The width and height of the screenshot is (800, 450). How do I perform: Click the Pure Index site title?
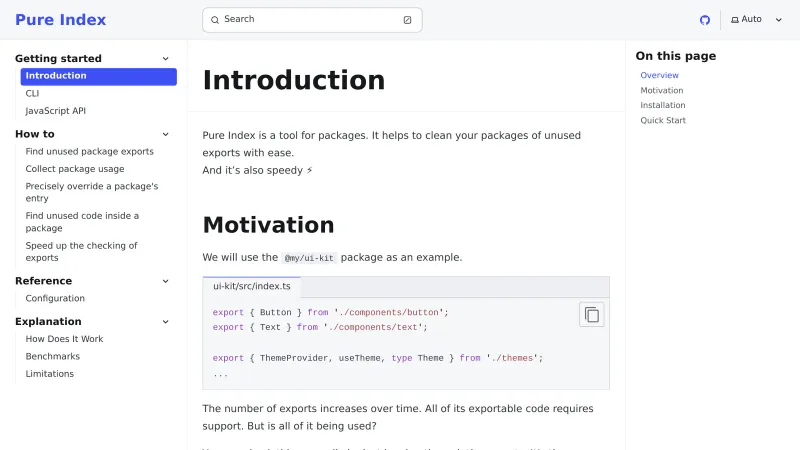pos(60,20)
